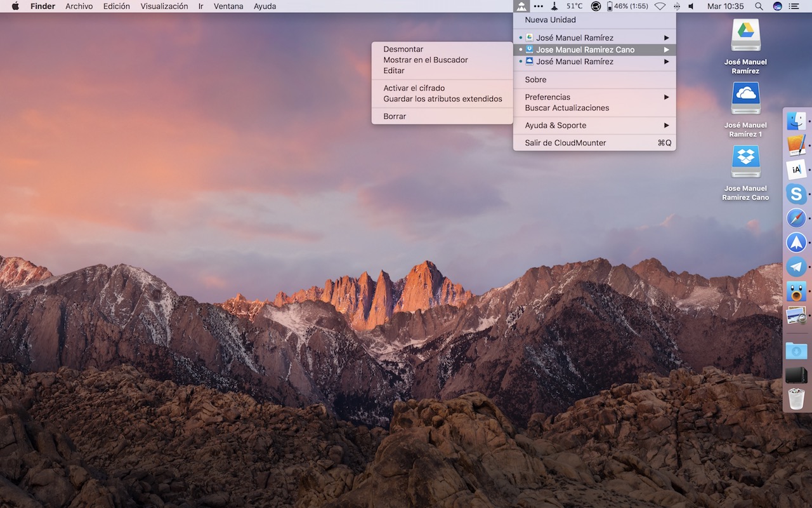The height and width of the screenshot is (508, 812).
Task: Open the Trash in the Dock
Action: [796, 399]
